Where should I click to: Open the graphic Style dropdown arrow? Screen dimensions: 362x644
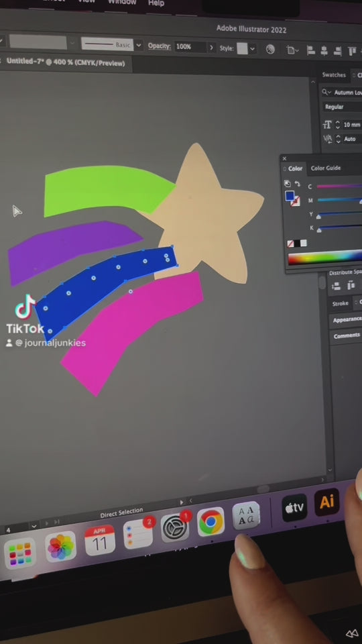(252, 48)
